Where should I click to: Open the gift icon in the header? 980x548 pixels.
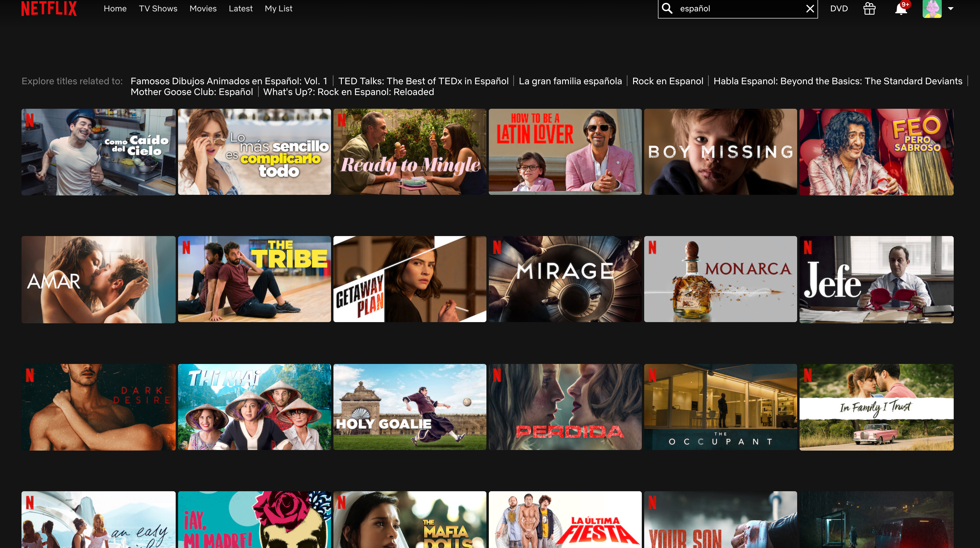tap(869, 8)
